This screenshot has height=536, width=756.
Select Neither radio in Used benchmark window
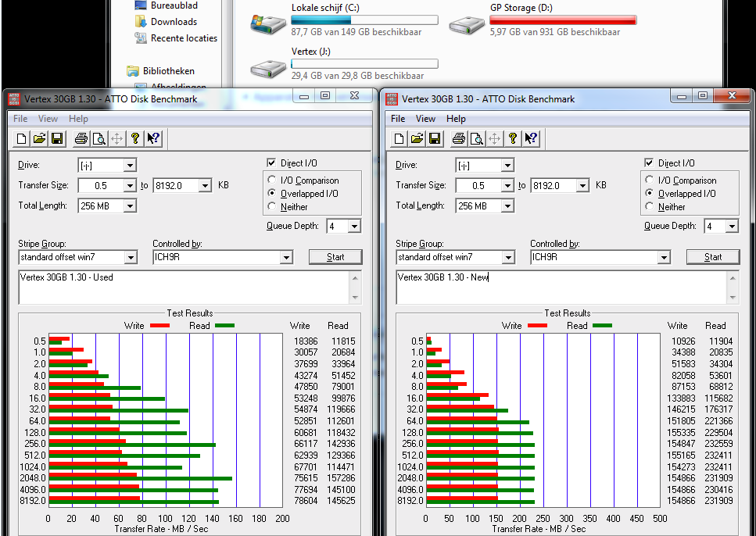click(x=272, y=206)
